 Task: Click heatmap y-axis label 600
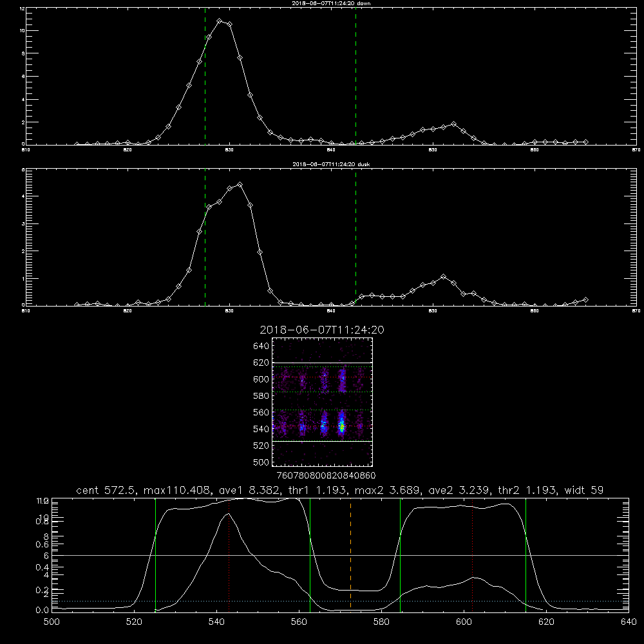tap(261, 379)
